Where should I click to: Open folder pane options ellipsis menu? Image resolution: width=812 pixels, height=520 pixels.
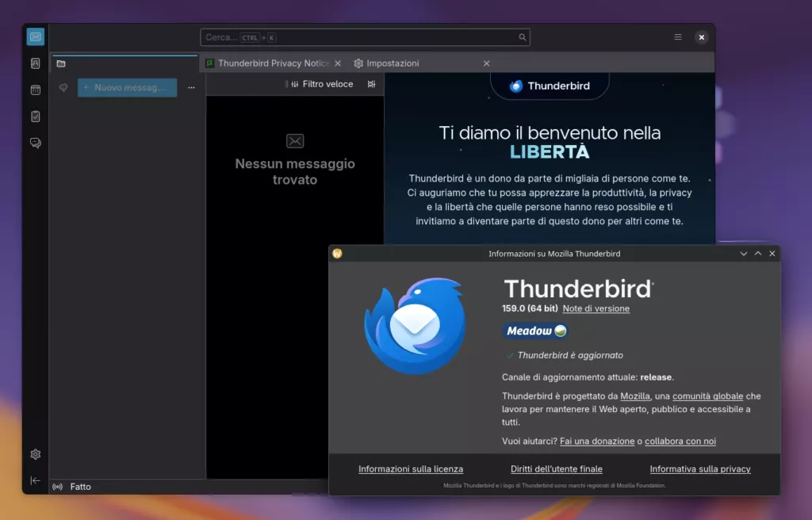(191, 87)
